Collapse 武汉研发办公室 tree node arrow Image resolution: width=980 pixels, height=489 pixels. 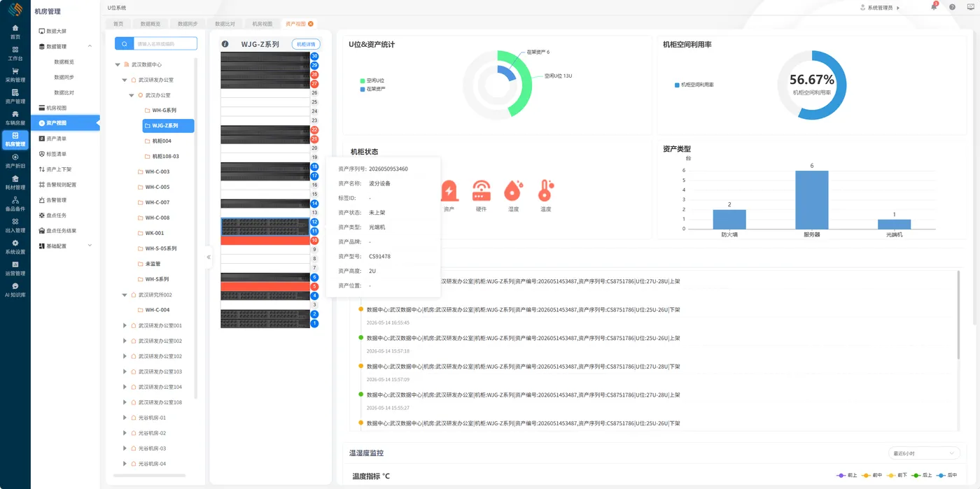point(125,80)
